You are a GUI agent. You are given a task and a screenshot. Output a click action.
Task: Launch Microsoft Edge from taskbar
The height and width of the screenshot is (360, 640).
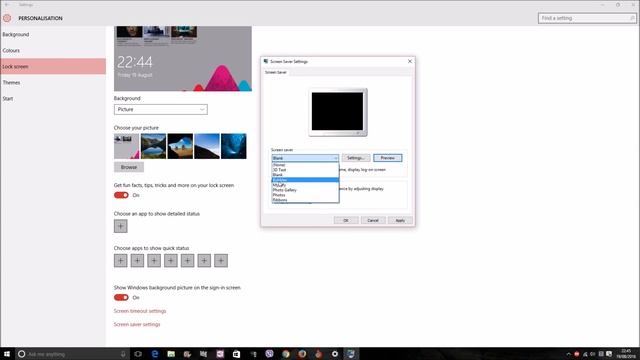pos(155,354)
